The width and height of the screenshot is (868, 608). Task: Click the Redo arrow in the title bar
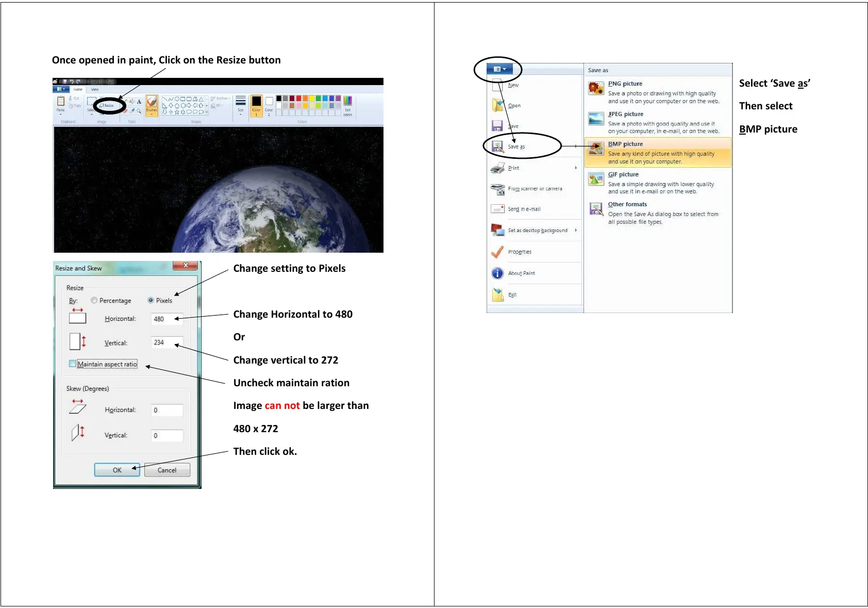78,81
